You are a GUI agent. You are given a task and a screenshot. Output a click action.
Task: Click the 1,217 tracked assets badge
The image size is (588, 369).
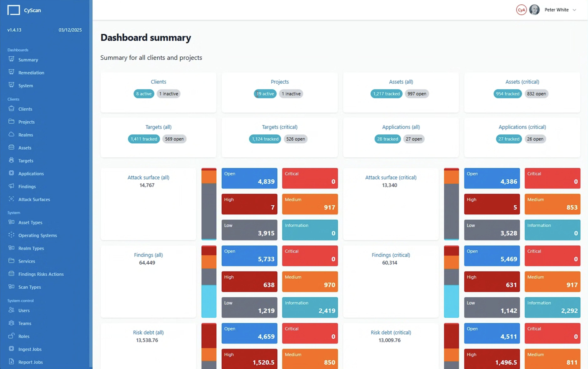[x=386, y=94]
